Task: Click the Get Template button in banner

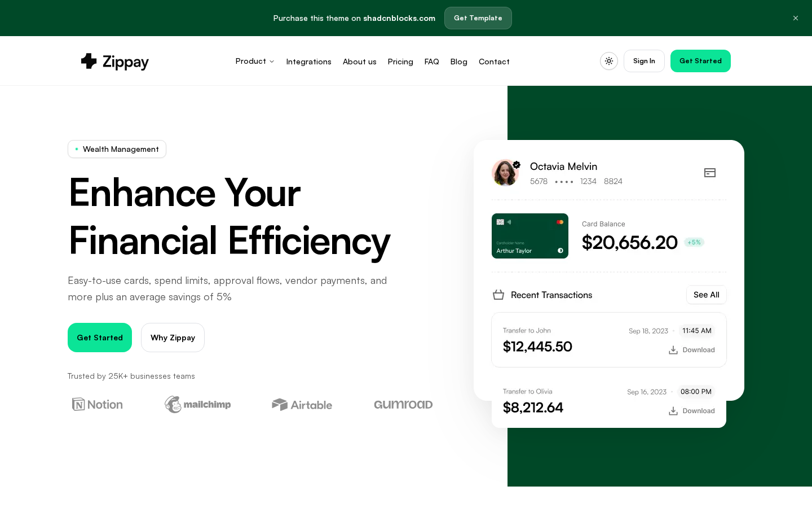Action: point(478,18)
